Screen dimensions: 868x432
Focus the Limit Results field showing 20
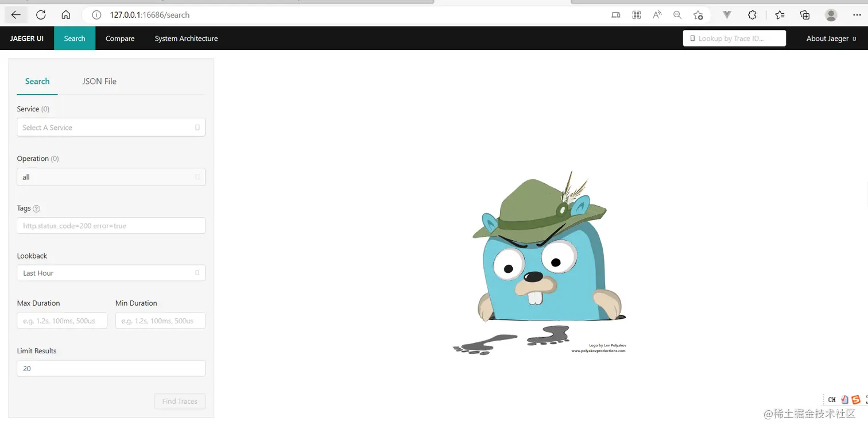coord(111,368)
